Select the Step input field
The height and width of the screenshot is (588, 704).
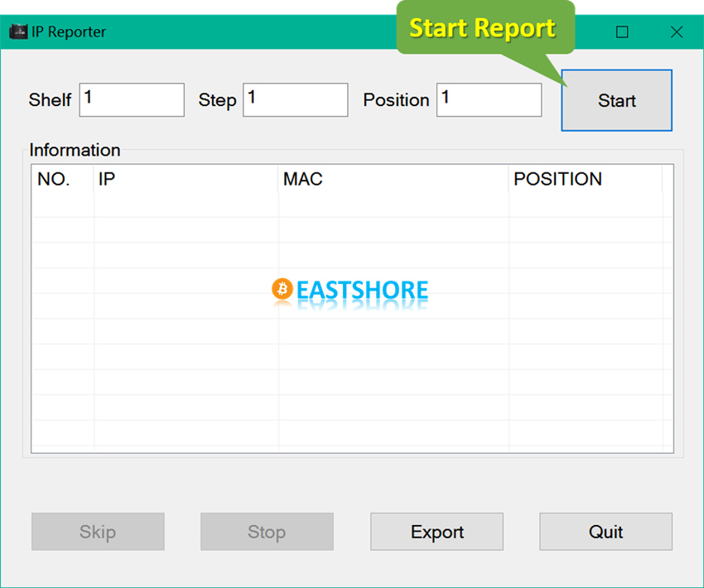pos(296,99)
